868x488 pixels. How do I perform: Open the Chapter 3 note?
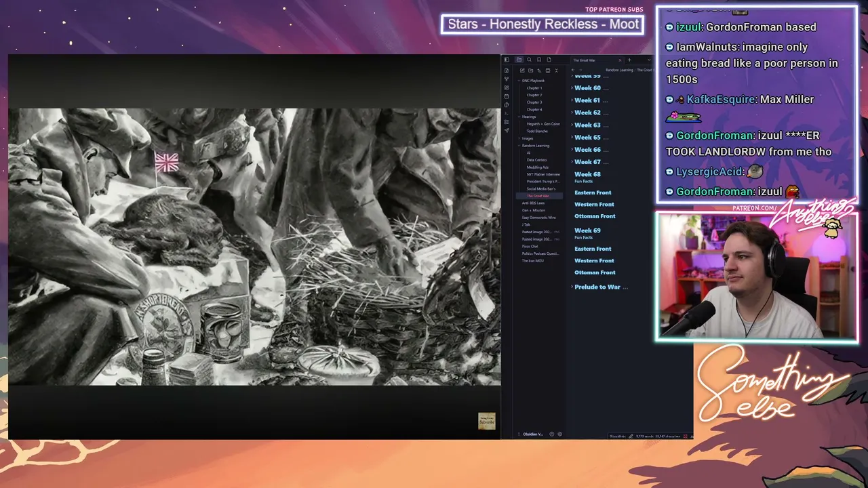(534, 102)
